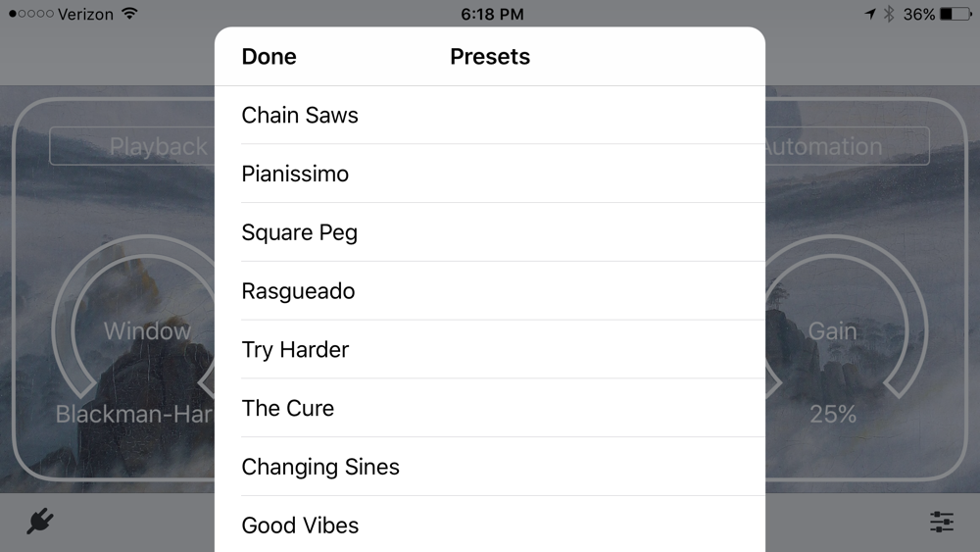This screenshot has width=980, height=552.
Task: Tap the location arrow status icon
Action: (870, 14)
